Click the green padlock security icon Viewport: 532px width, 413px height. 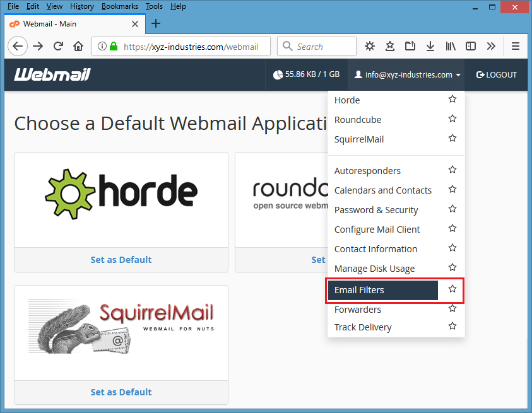pos(114,46)
